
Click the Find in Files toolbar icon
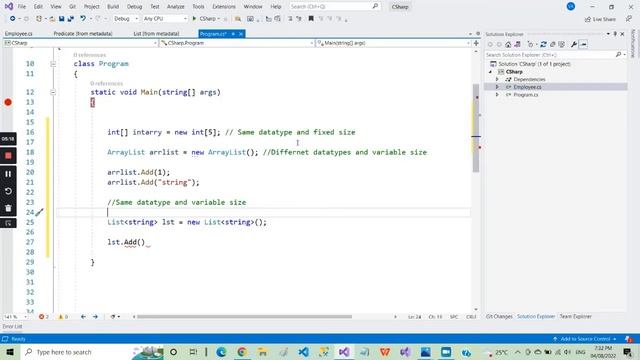tap(238, 19)
